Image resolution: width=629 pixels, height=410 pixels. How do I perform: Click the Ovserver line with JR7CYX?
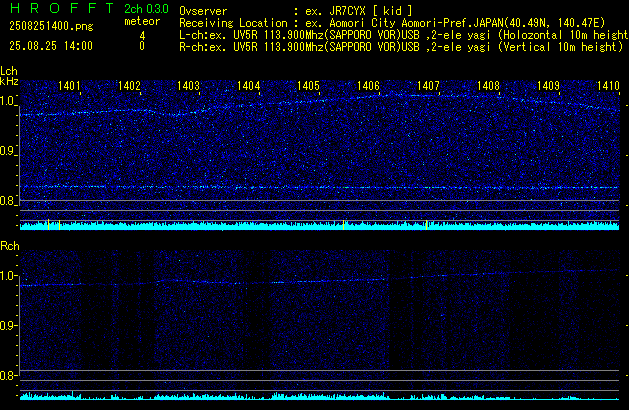pos(296,11)
